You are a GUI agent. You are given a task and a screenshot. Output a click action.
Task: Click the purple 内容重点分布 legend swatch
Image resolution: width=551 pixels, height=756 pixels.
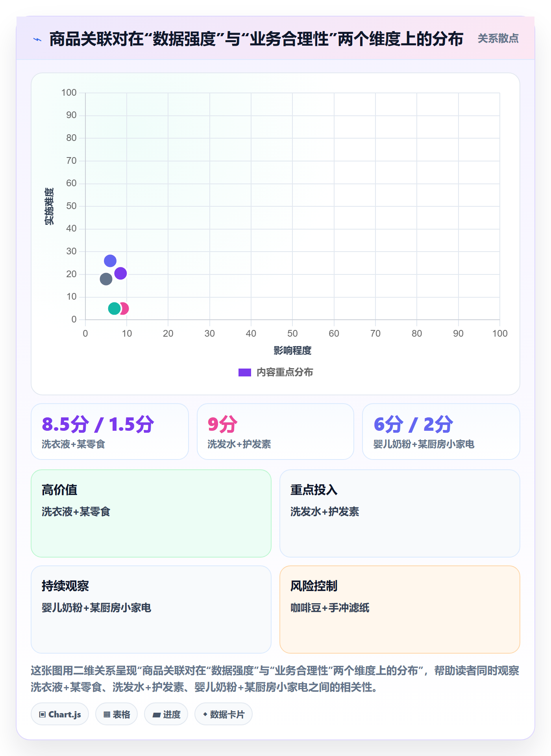point(245,372)
